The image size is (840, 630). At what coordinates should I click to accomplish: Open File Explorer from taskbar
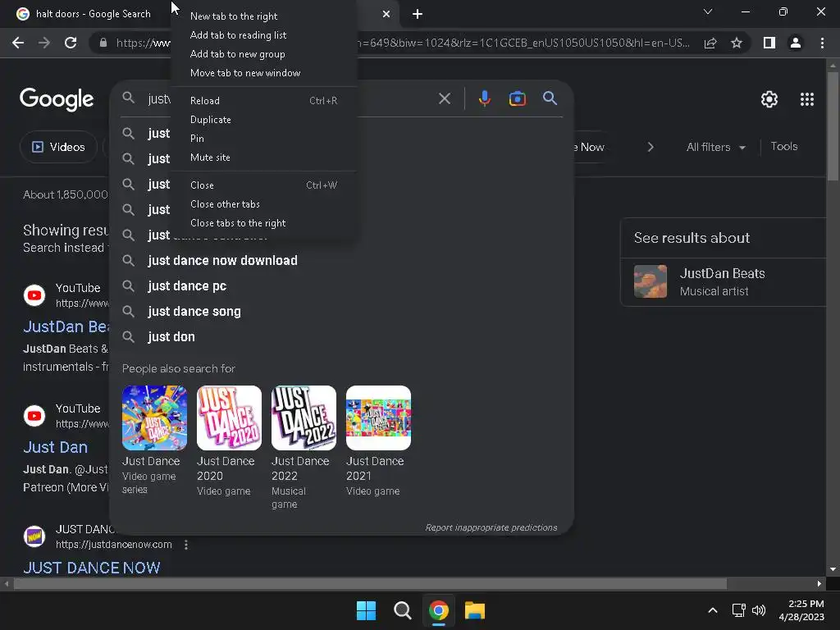point(475,610)
